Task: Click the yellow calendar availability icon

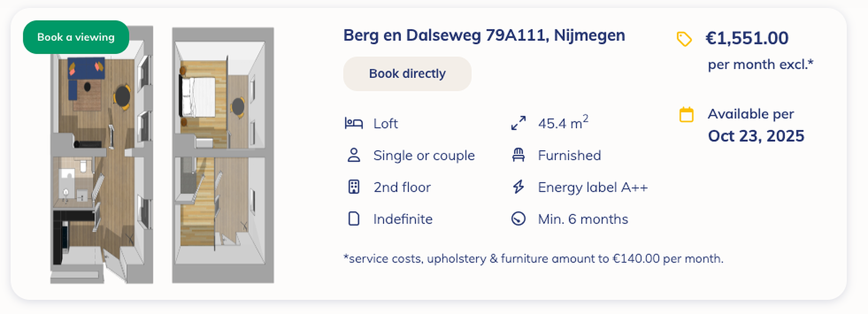Action: tap(686, 115)
